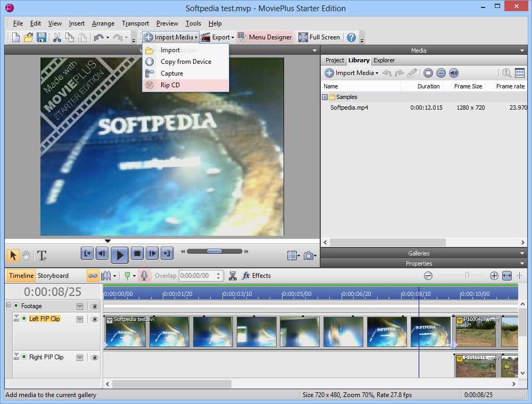Click the Duration column header
The width and height of the screenshot is (532, 404).
click(422, 86)
